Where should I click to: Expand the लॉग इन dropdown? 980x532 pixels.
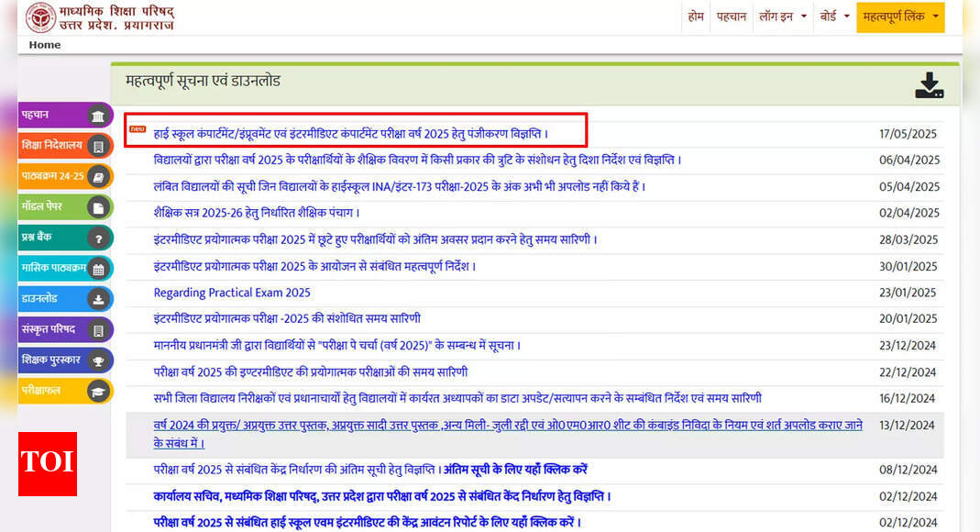pos(782,17)
